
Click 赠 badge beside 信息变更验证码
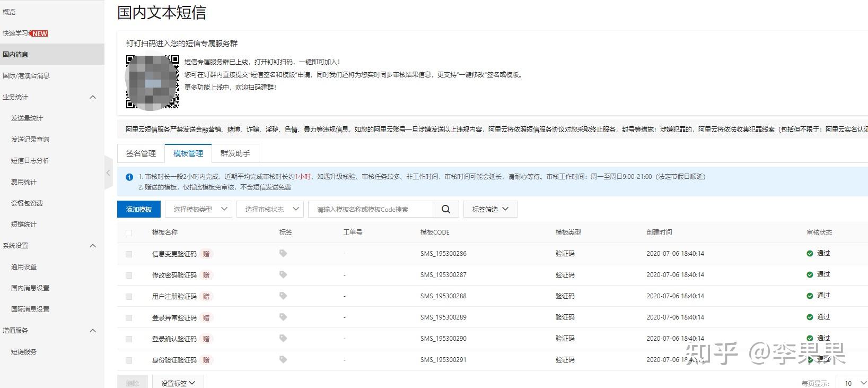pos(206,254)
